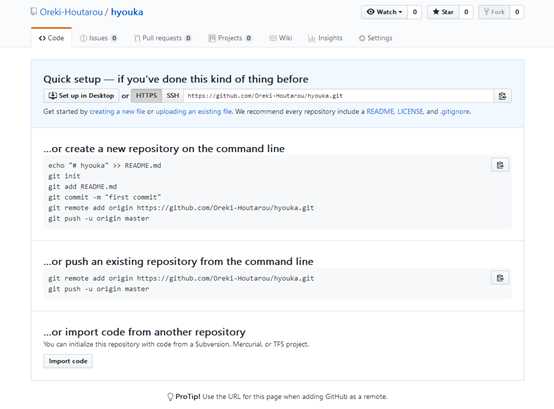Open the fork count next to Fork
Viewport: 554px width, 409px height.
click(x=517, y=12)
